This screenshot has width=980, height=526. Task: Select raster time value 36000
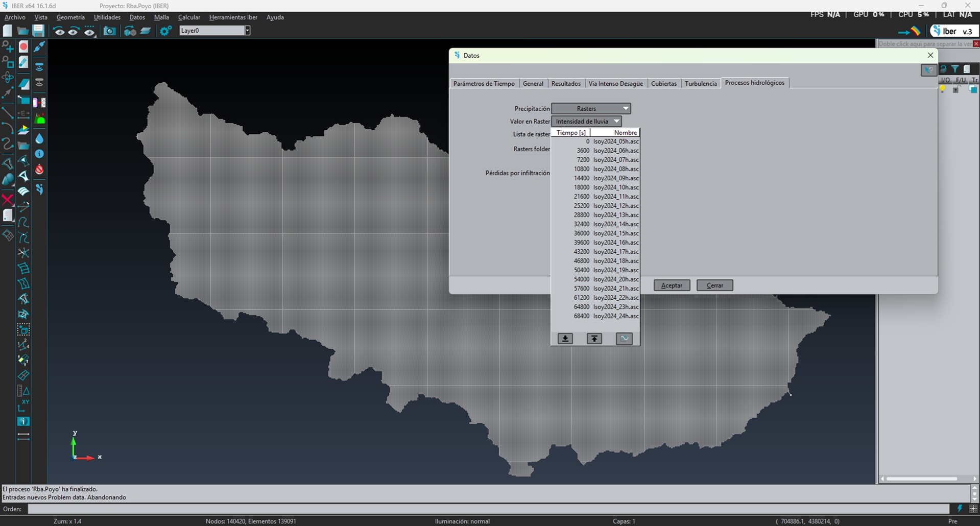(x=582, y=233)
